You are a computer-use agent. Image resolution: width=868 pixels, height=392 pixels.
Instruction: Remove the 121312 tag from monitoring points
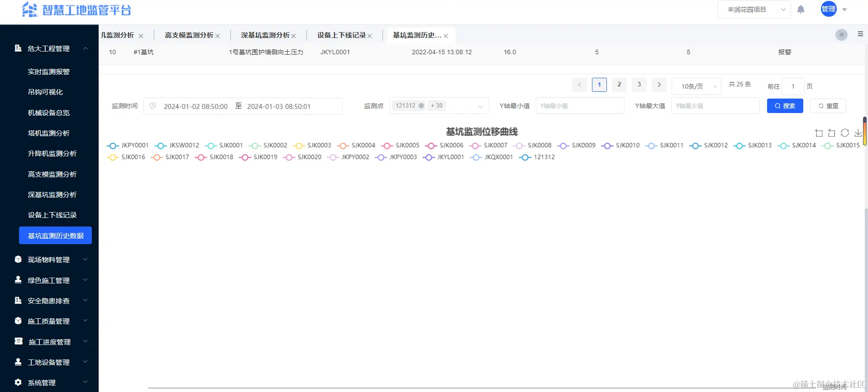tap(421, 106)
